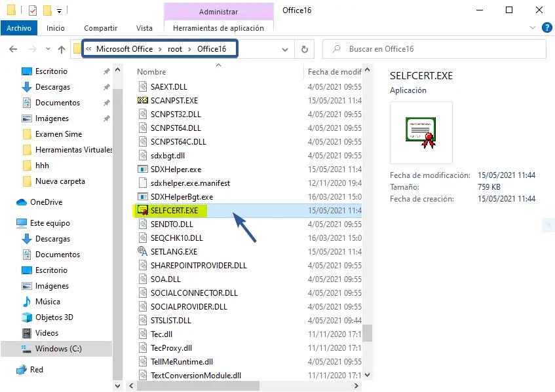The height and width of the screenshot is (392, 555).
Task: Select the SELFCERT.EXE certificate icon
Action: point(143,210)
